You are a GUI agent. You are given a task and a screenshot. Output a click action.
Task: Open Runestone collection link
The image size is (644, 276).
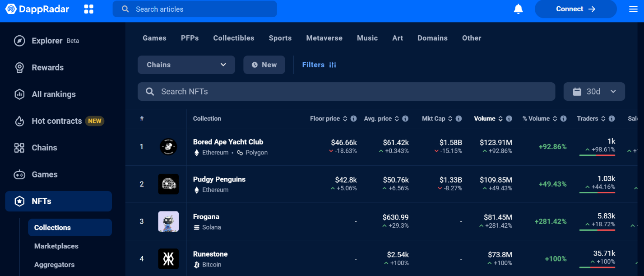point(210,254)
